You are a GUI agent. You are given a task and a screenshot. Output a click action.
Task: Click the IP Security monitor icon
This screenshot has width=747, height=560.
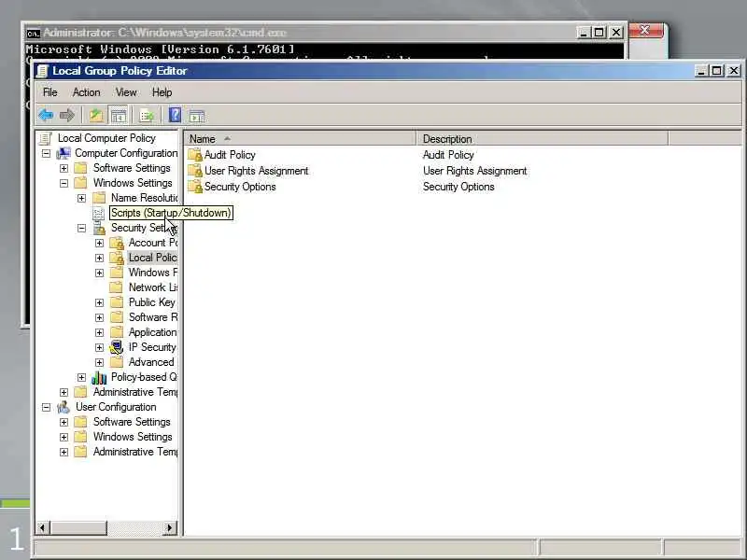pos(116,347)
